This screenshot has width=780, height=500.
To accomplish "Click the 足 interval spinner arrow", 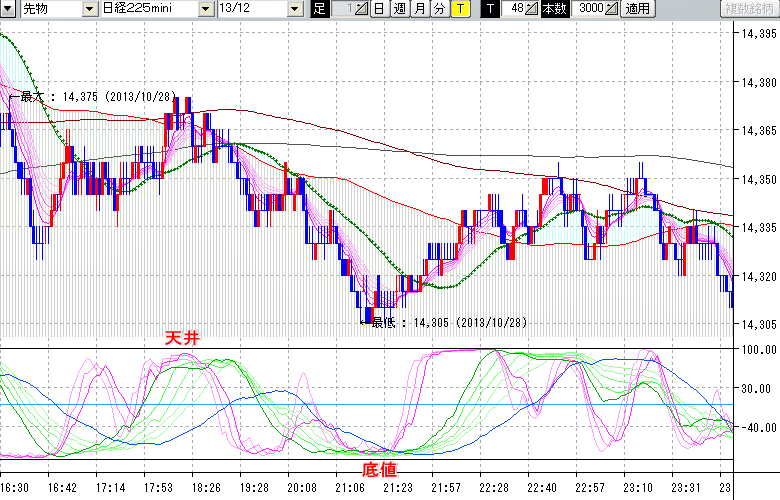I will click(x=361, y=9).
